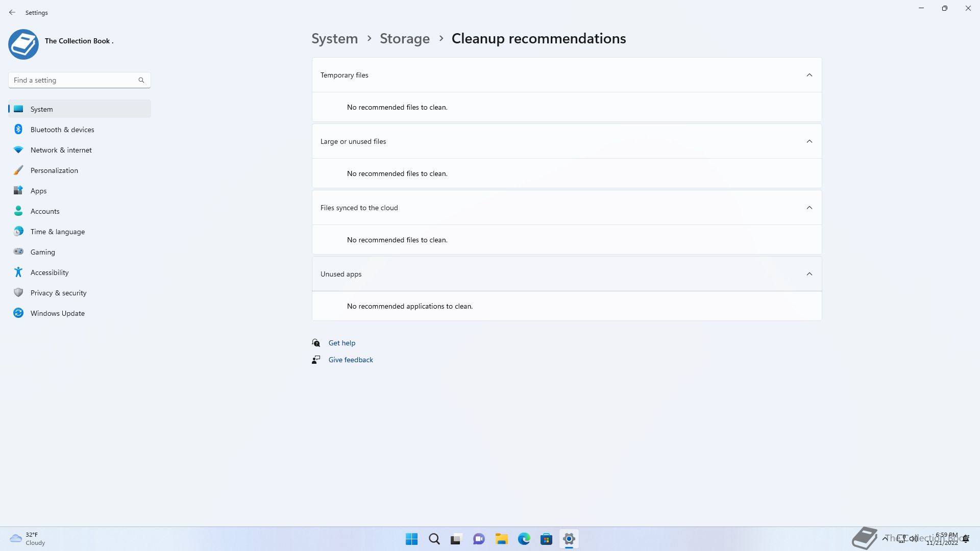The width and height of the screenshot is (980, 551).
Task: Open Gaming settings
Action: tap(79, 252)
